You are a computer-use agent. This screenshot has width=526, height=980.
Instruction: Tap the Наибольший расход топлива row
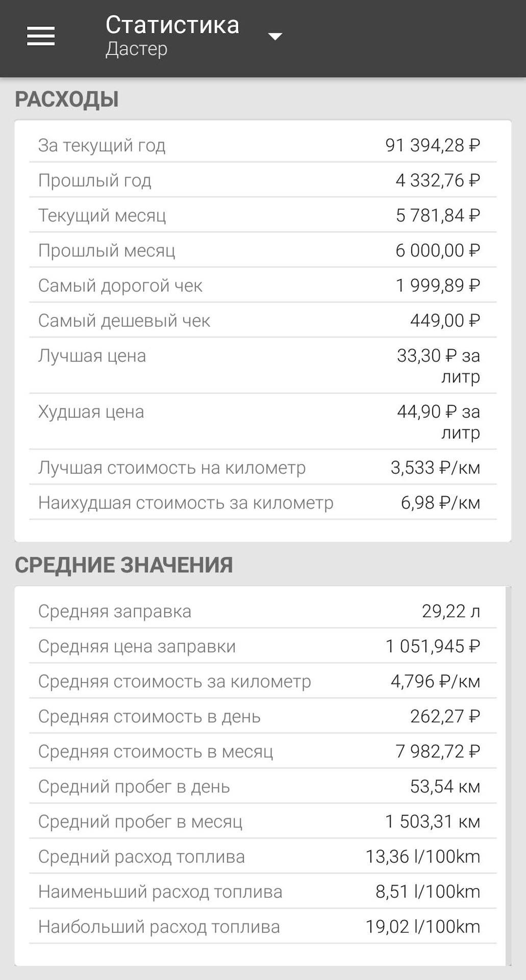tap(262, 927)
